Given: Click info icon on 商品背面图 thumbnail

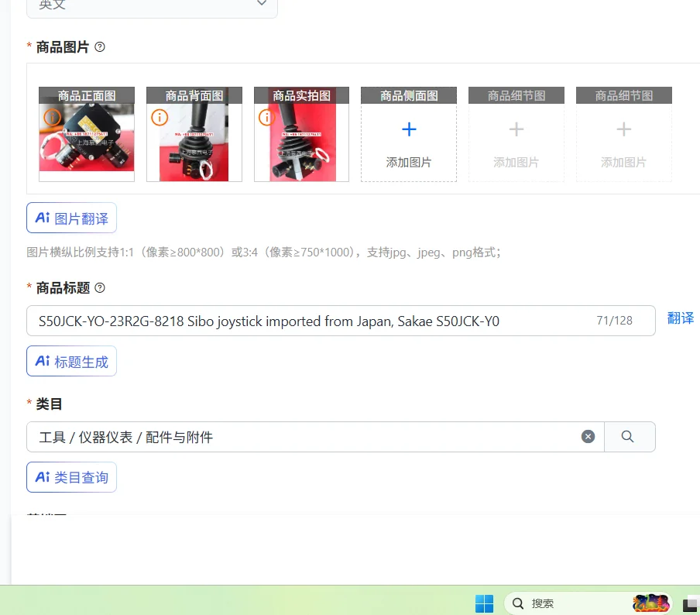Looking at the screenshot, I should point(160,118).
